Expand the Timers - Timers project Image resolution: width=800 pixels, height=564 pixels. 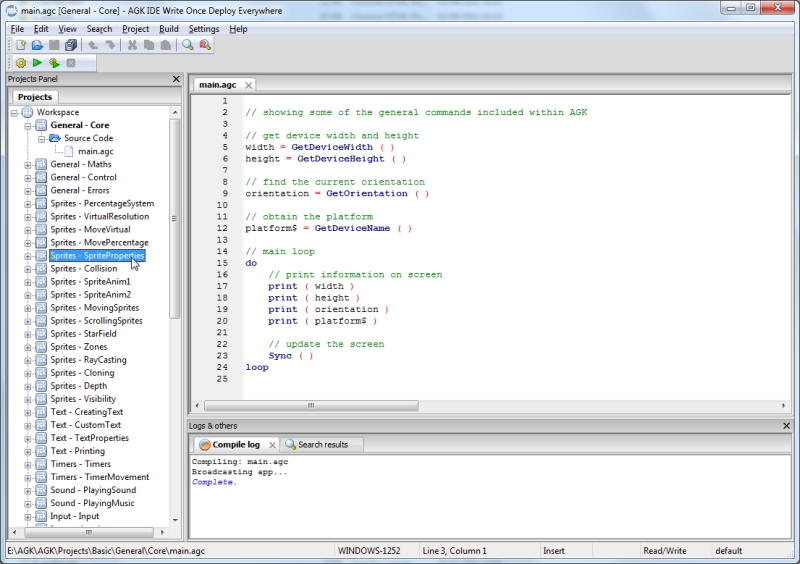tap(28, 464)
